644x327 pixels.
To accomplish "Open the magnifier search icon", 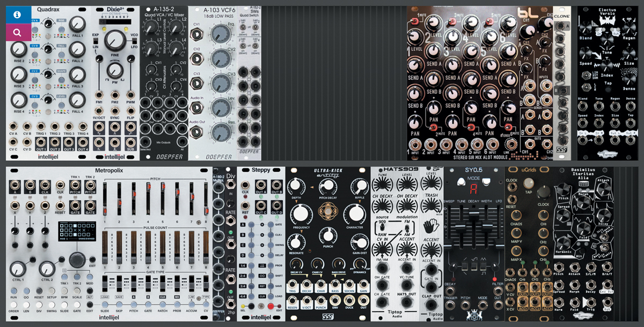I will pyautogui.click(x=18, y=33).
